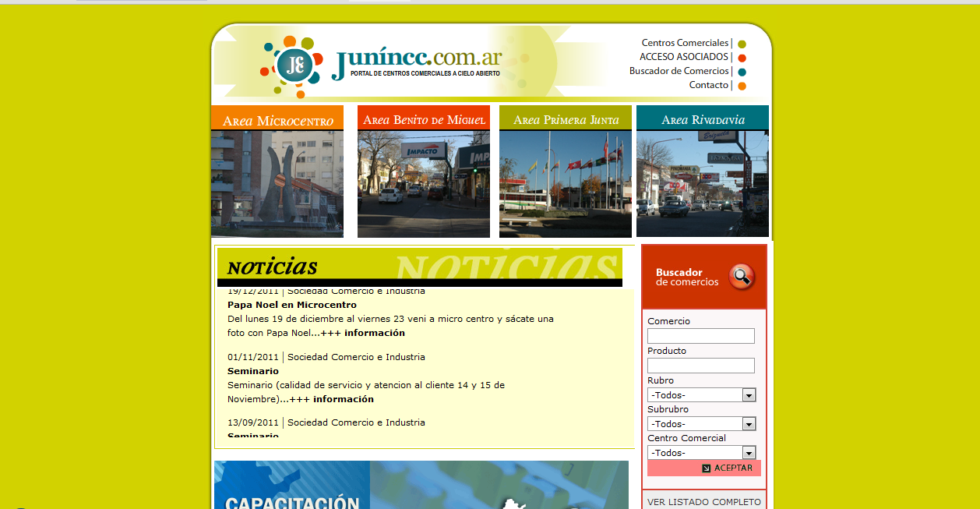Image resolution: width=980 pixels, height=509 pixels.
Task: Click +++ información under 01/11/2011 Seminario
Action: tap(331, 399)
